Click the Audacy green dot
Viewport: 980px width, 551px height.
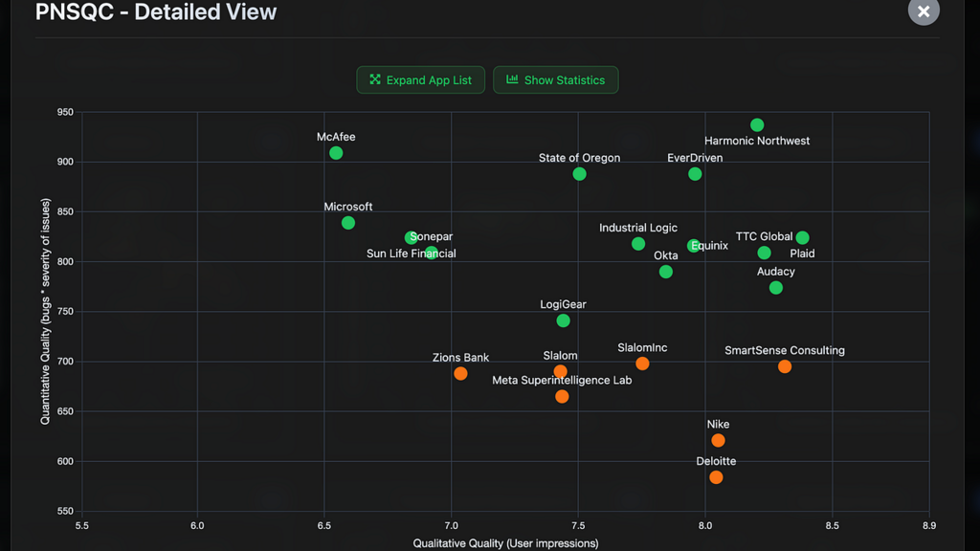tap(776, 288)
